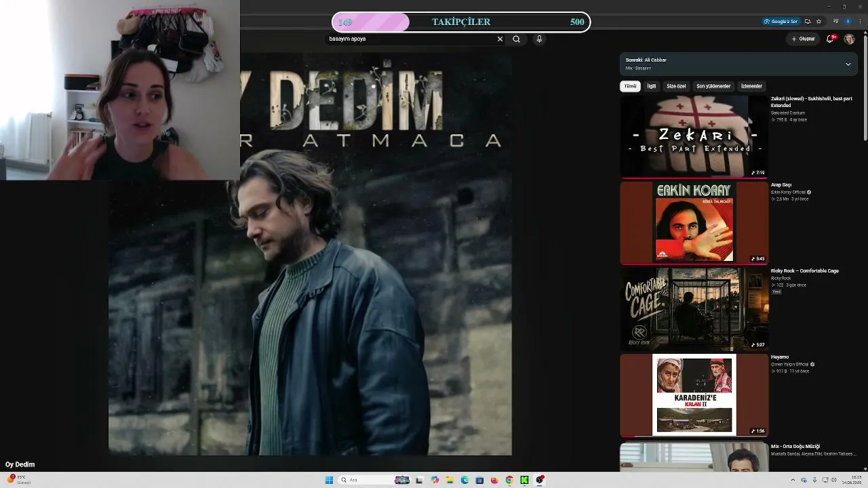Click the Arap Saçı video title

click(x=781, y=185)
